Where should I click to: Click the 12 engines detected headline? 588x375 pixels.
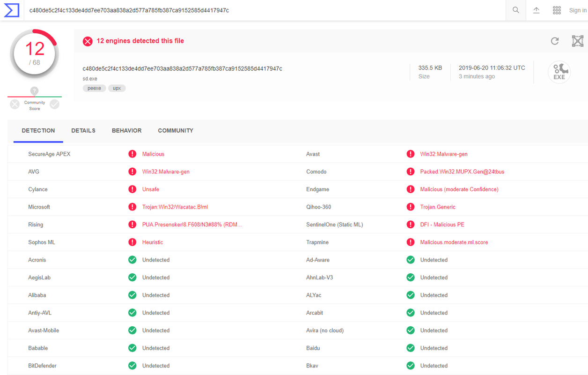140,41
